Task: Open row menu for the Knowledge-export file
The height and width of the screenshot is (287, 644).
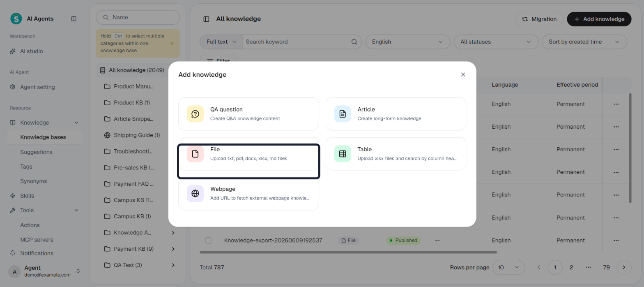Action: [x=616, y=241]
